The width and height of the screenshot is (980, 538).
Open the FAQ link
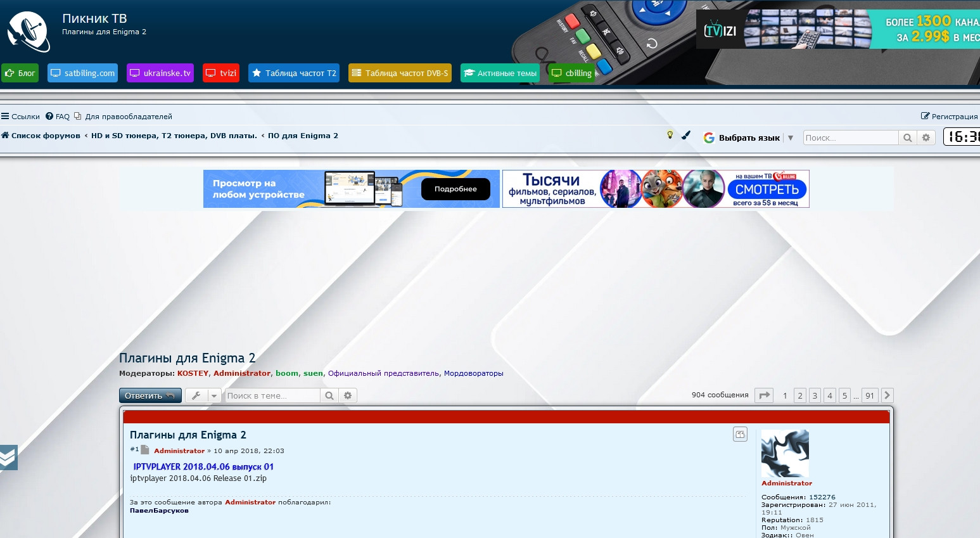(58, 117)
